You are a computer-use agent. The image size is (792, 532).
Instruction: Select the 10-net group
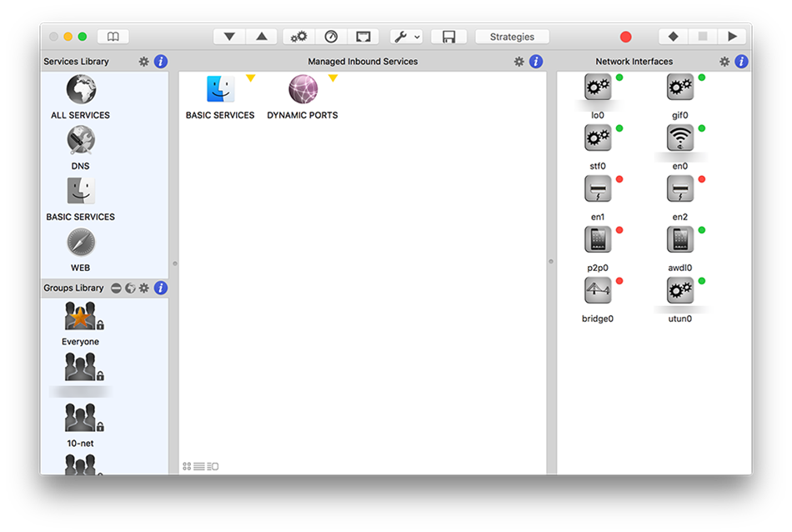pyautogui.click(x=81, y=418)
